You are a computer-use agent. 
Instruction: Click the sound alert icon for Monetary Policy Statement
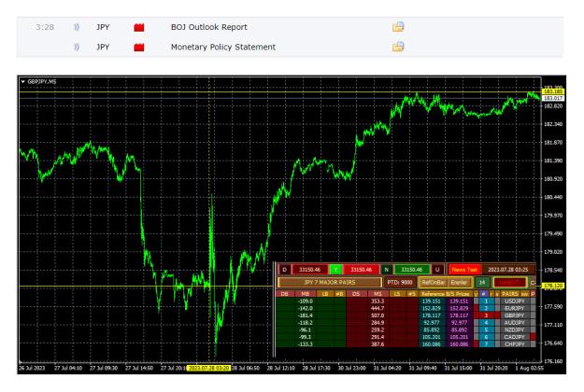tap(77, 48)
